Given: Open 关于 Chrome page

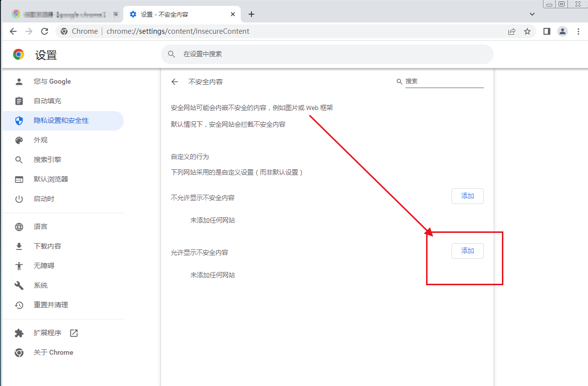Looking at the screenshot, I should pyautogui.click(x=63, y=352).
